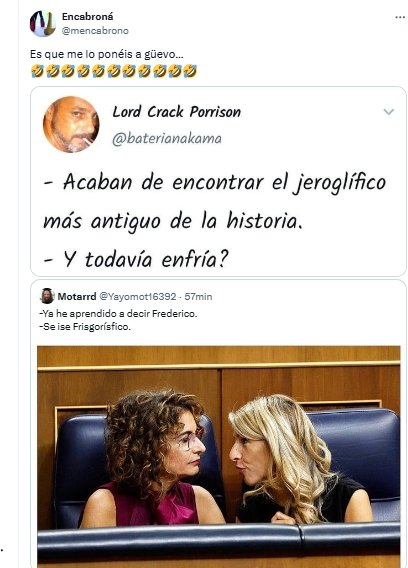
Task: Open Lord Crack Porrison's profile picture
Action: (71, 124)
